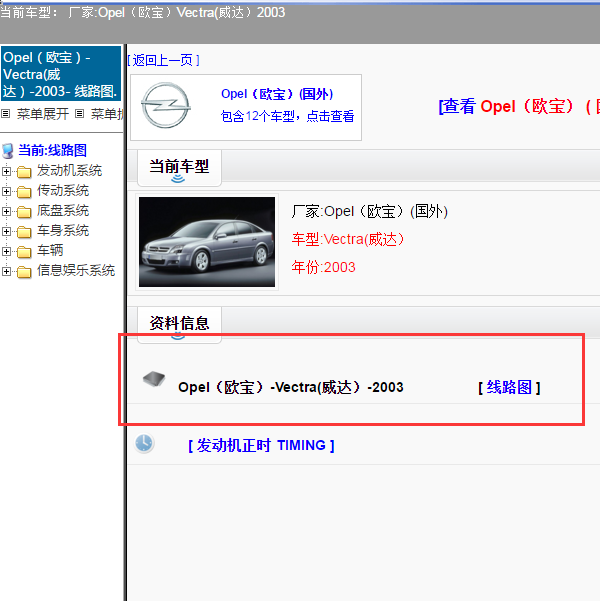This screenshot has height=601, width=600.
Task: Click the folder icon next to 传动系统
Action: coord(24,192)
